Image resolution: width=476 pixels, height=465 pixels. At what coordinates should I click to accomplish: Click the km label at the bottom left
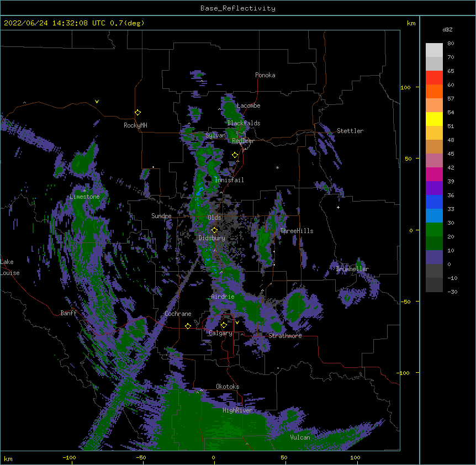[x=8, y=459]
